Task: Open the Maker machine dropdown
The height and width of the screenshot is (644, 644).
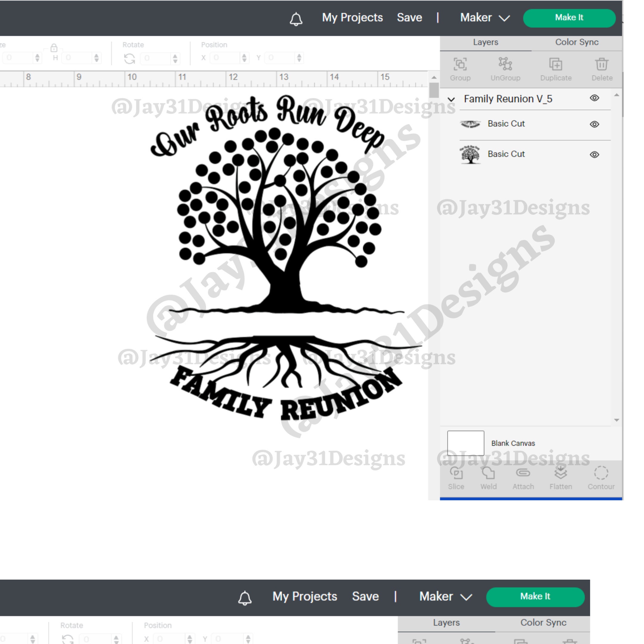Action: point(485,18)
